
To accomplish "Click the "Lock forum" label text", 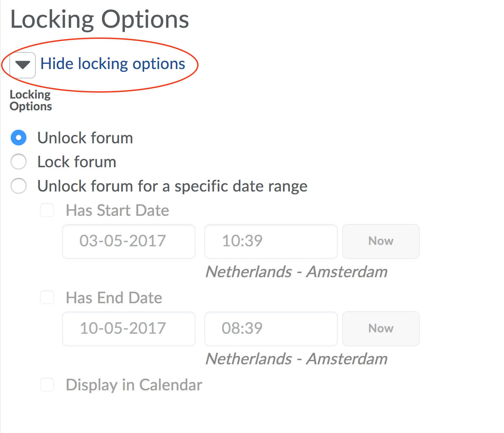I will 77,162.
